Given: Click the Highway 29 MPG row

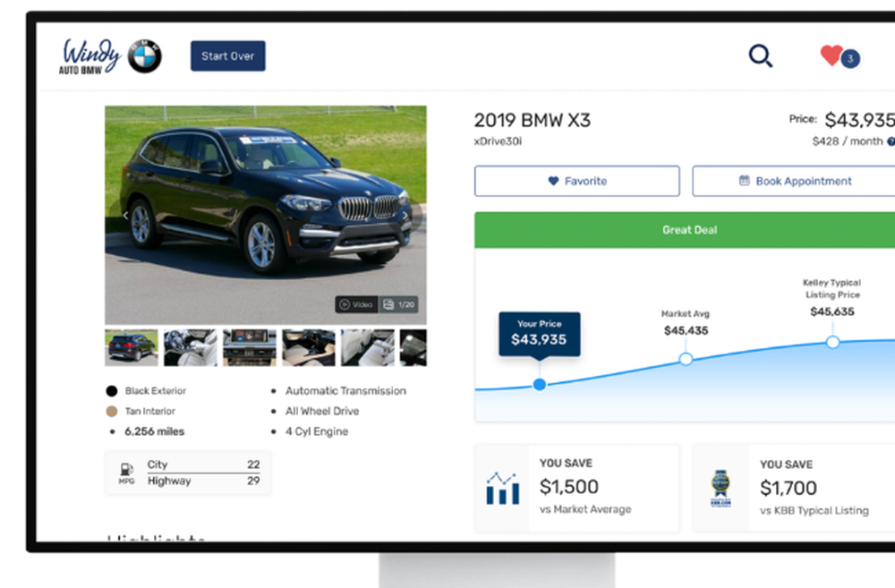Looking at the screenshot, I should (x=204, y=481).
